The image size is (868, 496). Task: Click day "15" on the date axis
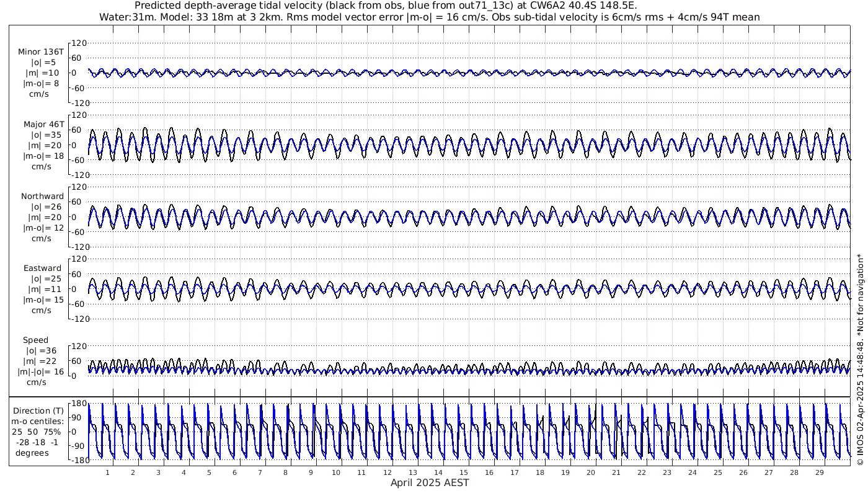coord(463,472)
